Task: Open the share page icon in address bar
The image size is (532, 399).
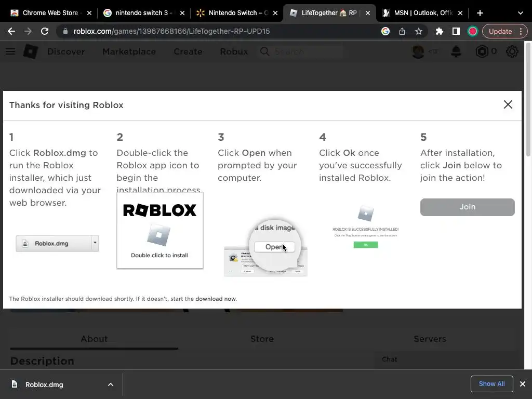Action: 402,31
